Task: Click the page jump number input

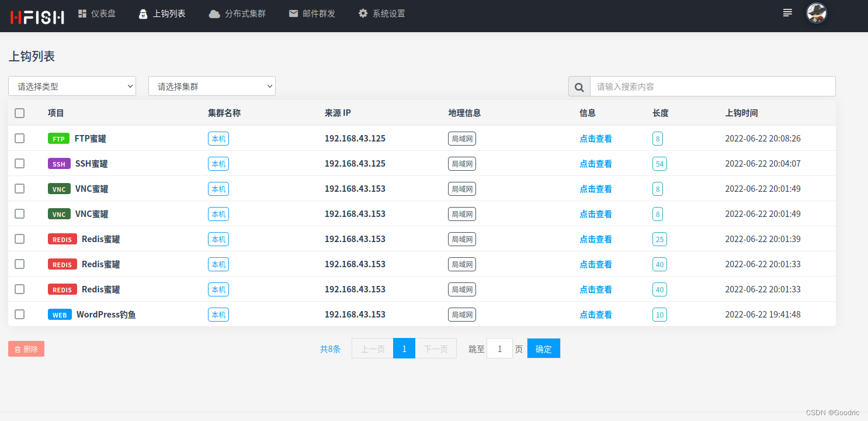Action: click(x=499, y=348)
